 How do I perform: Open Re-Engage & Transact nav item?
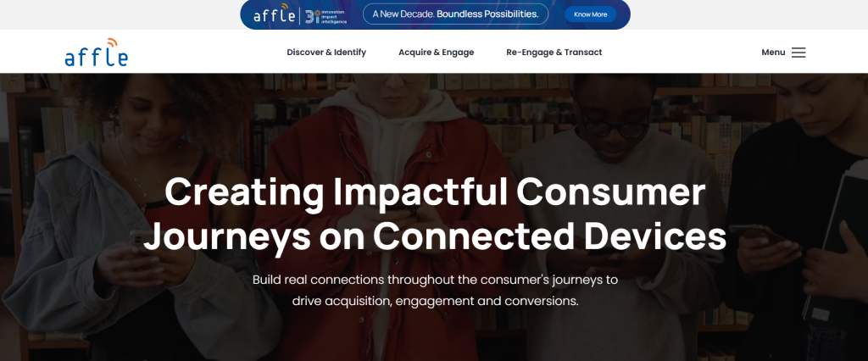tap(554, 52)
